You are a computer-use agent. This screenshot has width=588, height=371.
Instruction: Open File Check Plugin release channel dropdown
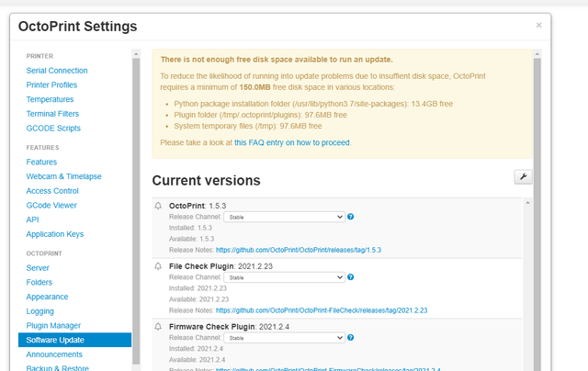pyautogui.click(x=284, y=277)
